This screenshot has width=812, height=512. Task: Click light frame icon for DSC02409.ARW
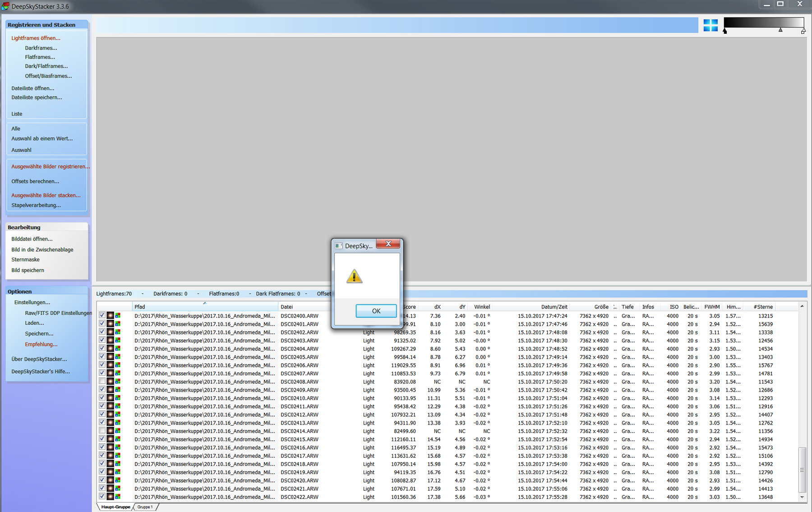pyautogui.click(x=110, y=390)
